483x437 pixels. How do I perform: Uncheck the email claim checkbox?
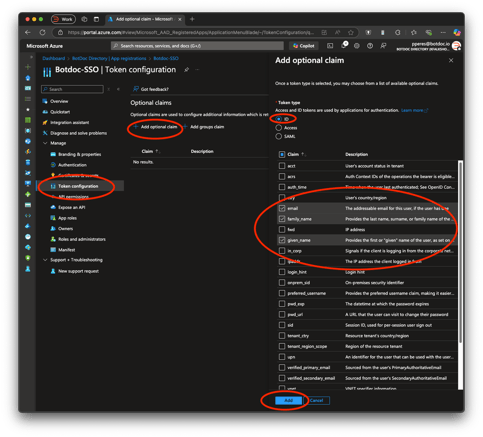click(282, 208)
